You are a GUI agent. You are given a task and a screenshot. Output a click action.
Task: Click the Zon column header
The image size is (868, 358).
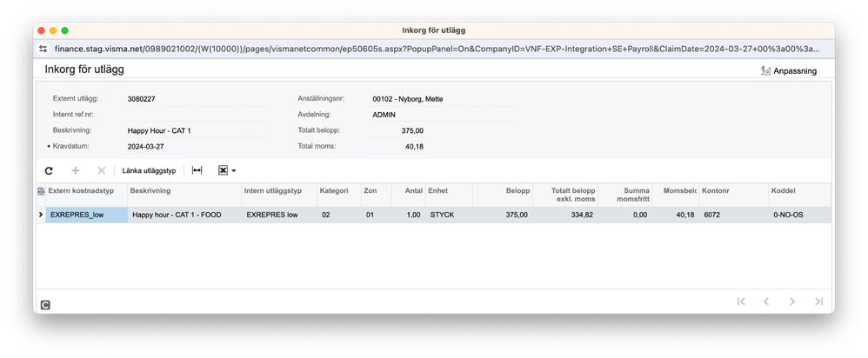coord(376,195)
